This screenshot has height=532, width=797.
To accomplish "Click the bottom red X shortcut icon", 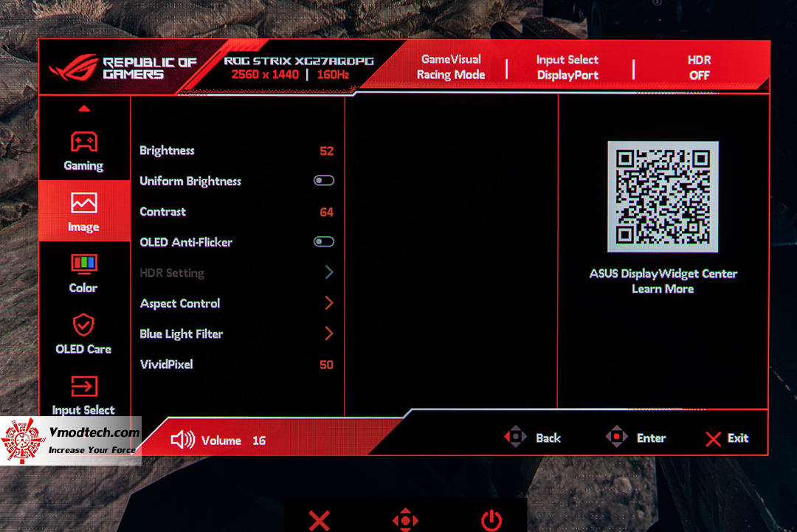I will click(x=320, y=520).
